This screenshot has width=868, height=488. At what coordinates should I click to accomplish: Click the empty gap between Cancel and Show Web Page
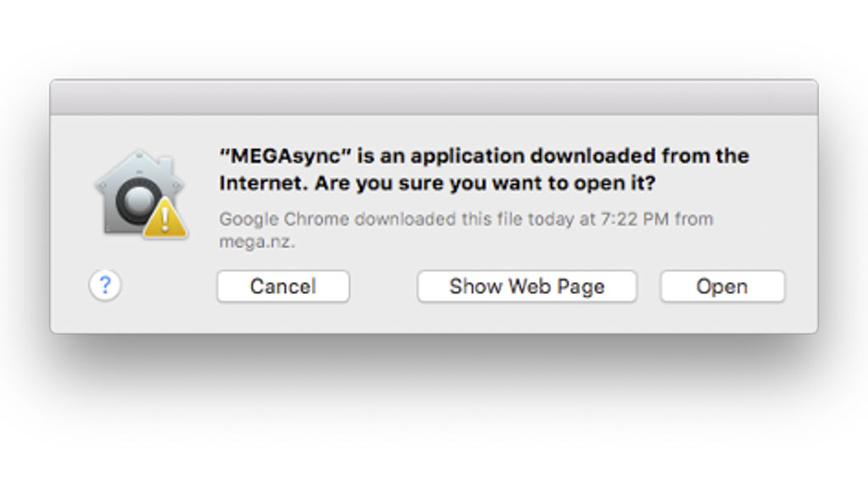pos(383,286)
